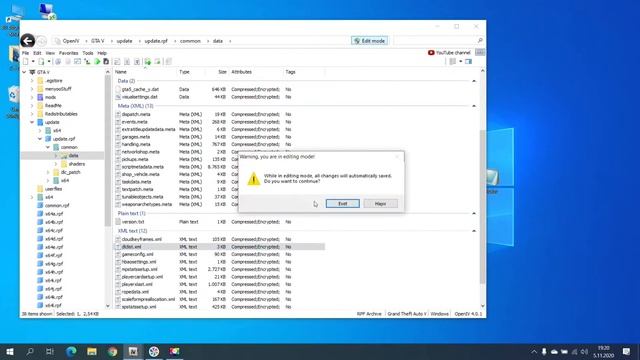Collapse the XML text file group
Screen dimensions: 640x360
click(474, 231)
